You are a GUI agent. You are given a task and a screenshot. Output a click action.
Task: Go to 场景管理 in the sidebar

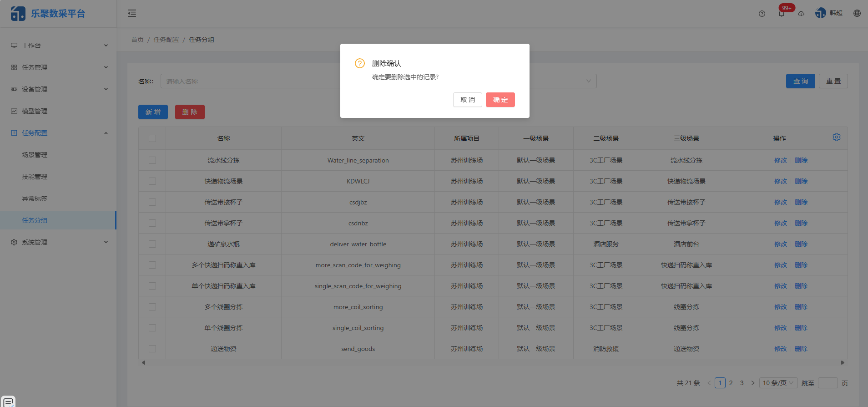point(35,155)
